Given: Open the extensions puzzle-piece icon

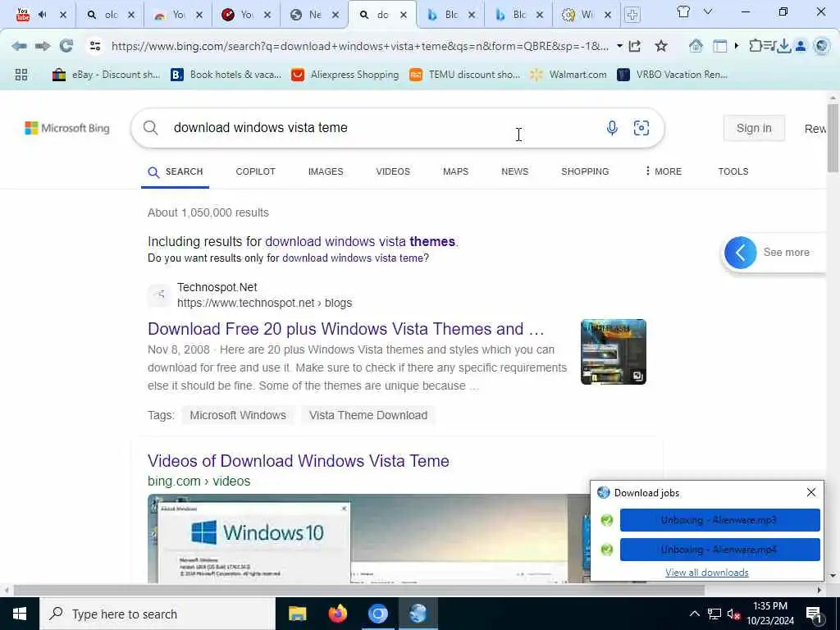Looking at the screenshot, I should point(756,46).
